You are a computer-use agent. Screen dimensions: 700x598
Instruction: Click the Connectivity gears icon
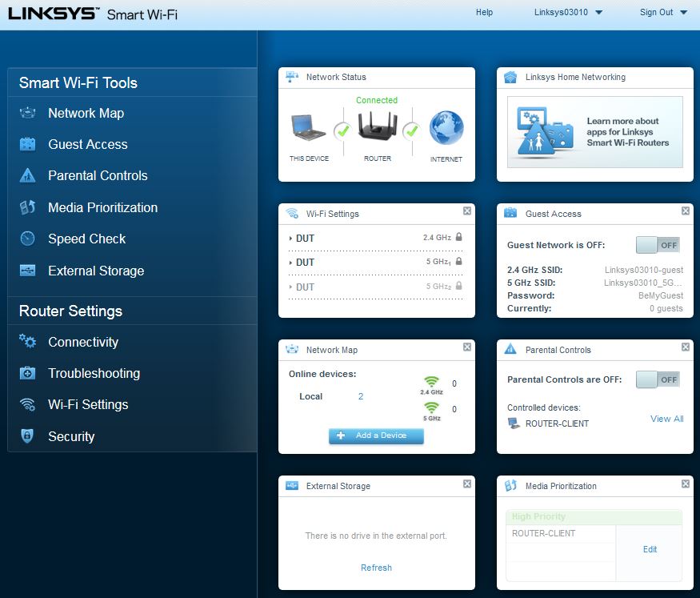coord(28,341)
